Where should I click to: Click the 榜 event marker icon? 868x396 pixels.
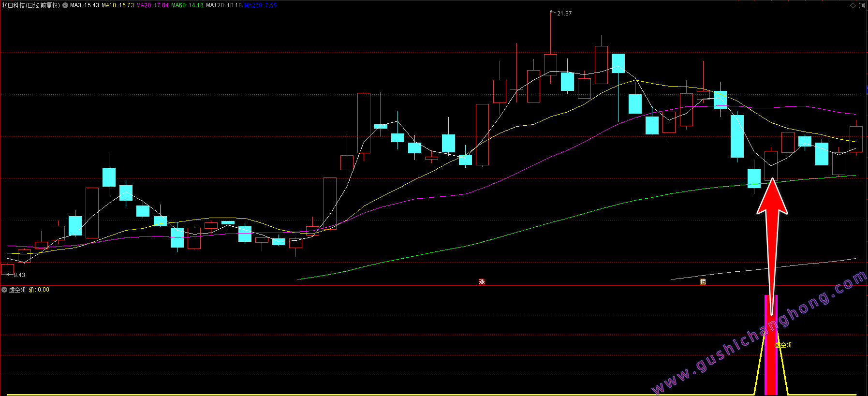point(703,281)
